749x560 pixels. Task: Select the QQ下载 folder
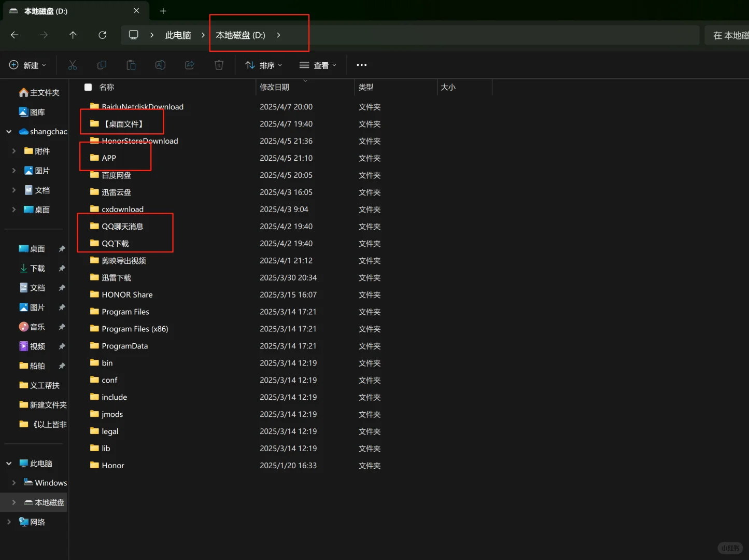[115, 243]
